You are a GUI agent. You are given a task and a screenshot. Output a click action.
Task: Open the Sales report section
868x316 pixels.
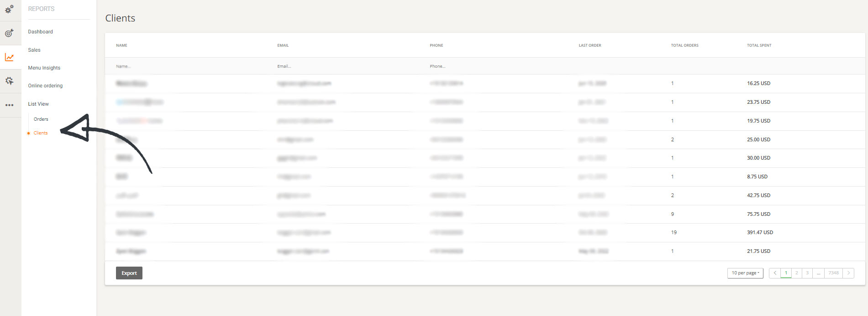click(x=34, y=50)
